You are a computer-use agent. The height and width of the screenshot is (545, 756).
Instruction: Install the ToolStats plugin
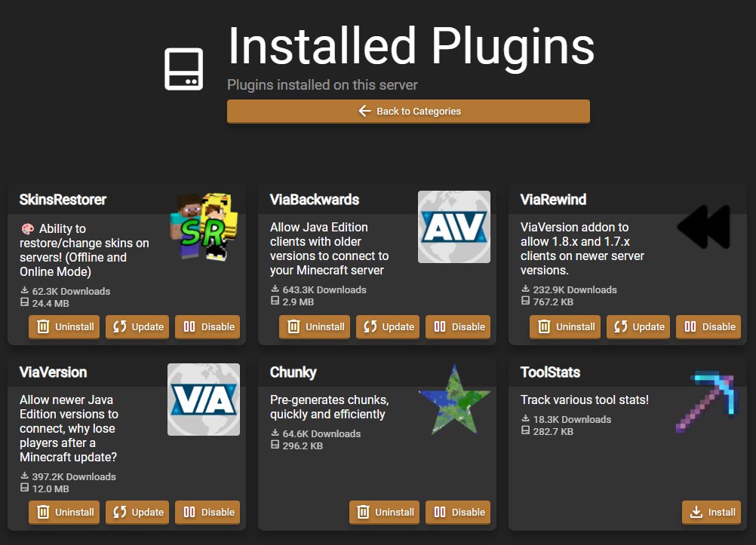click(711, 512)
